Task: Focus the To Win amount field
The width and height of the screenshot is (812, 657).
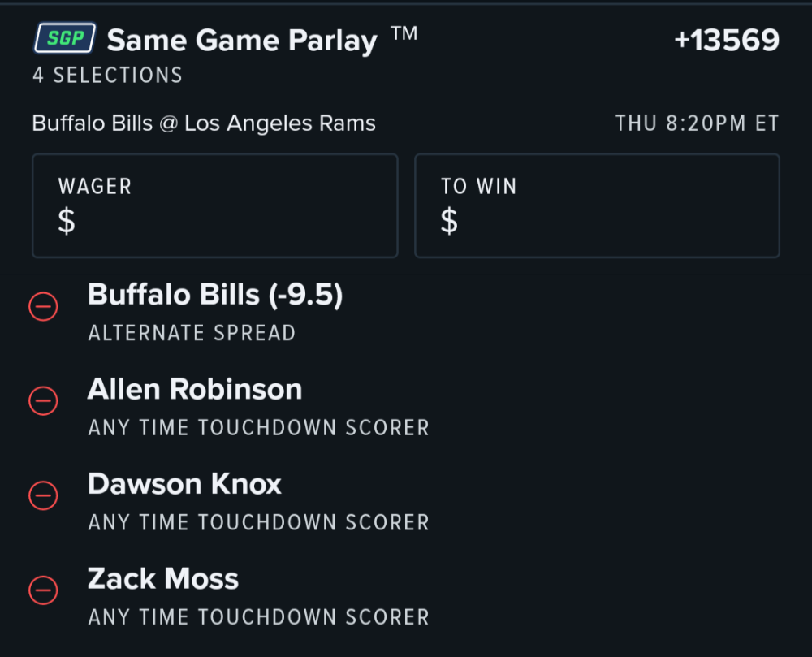Action: point(597,205)
